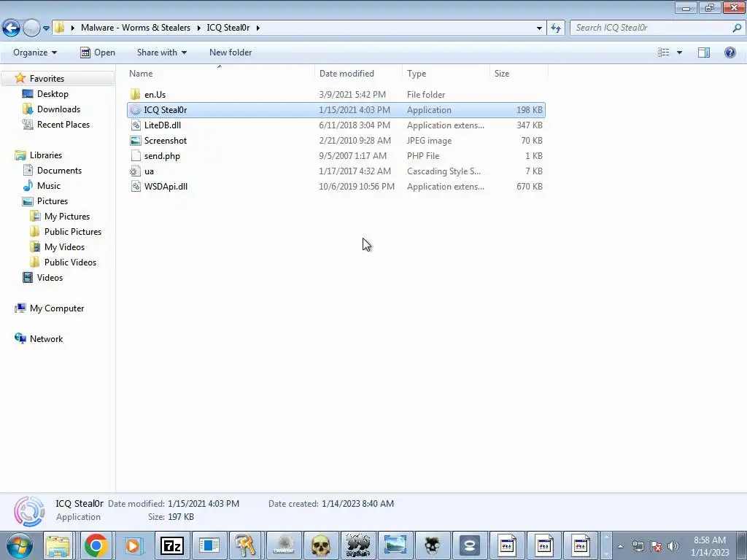Click the magnifier search icon

[x=737, y=28]
